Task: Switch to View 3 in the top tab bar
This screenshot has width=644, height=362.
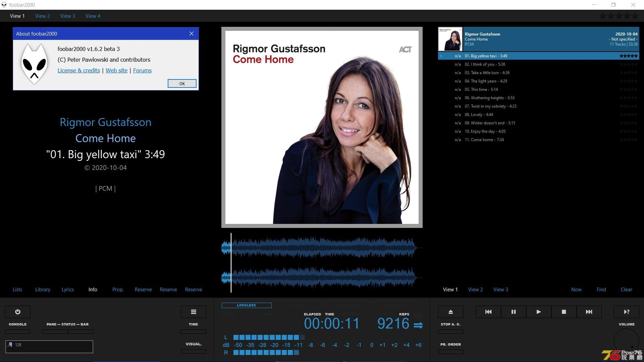Action: tap(68, 16)
